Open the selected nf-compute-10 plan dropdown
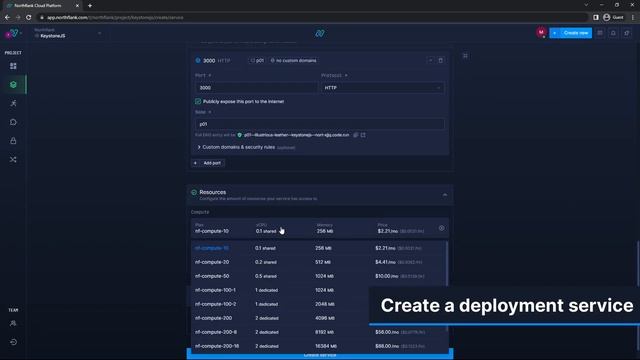This screenshot has width=640, height=360. (x=320, y=229)
